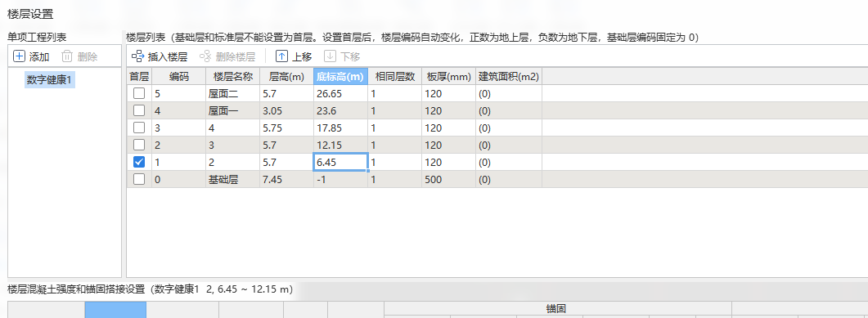868x318 pixels.
Task: Click the 底标高(m) column header
Action: click(340, 76)
